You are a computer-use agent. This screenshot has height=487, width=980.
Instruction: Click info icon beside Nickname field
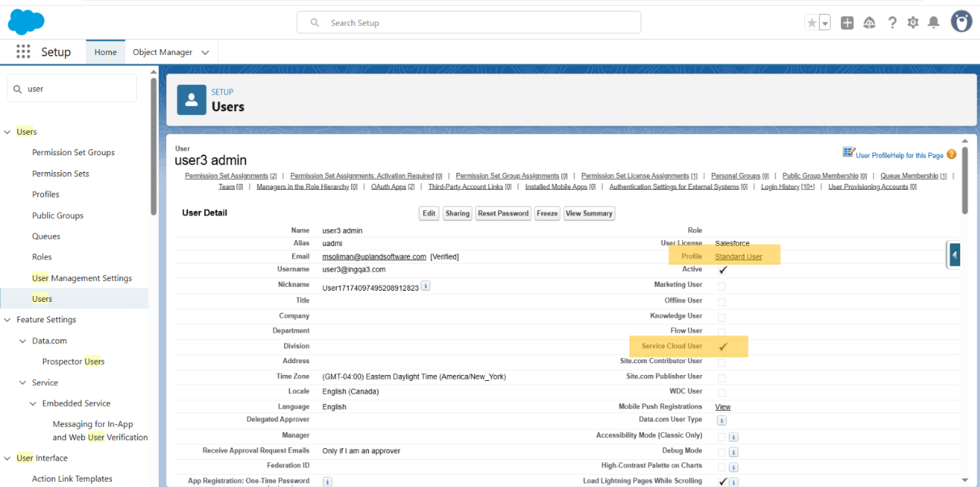tap(426, 286)
